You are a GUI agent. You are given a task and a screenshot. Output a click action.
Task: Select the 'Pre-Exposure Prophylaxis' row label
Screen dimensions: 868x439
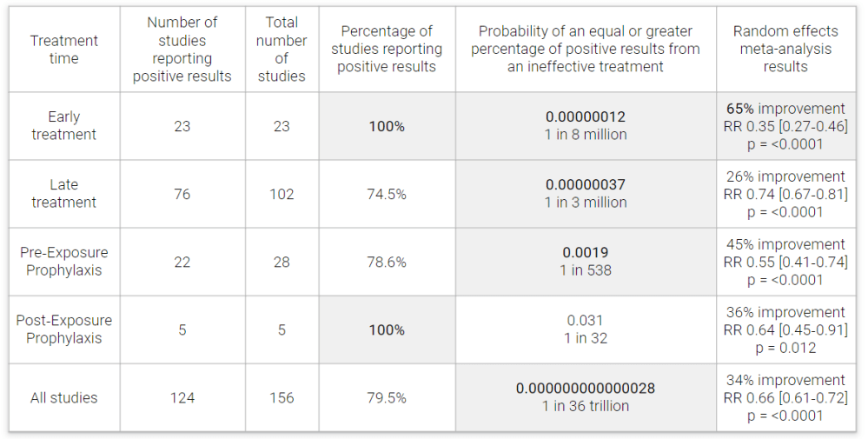(64, 262)
